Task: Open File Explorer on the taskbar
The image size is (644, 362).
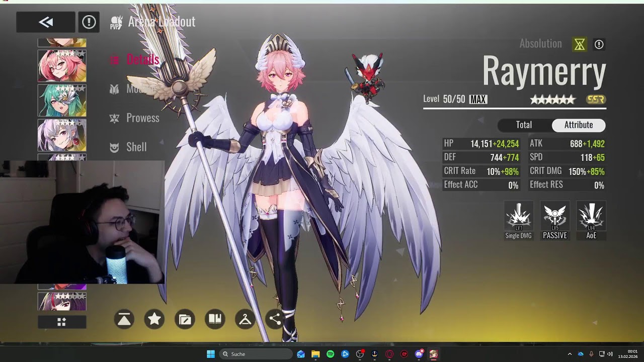Action: point(315,354)
